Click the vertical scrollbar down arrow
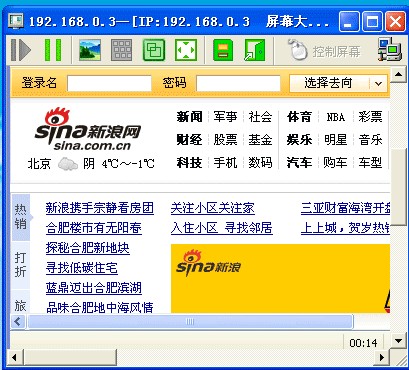The height and width of the screenshot is (370, 409). coord(398,340)
